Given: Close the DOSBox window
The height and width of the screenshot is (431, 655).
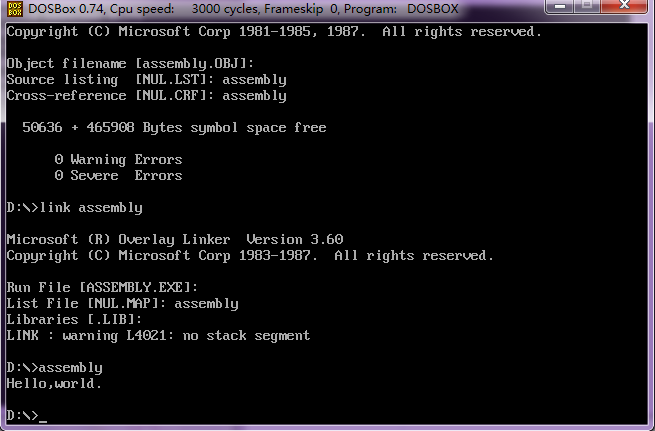Looking at the screenshot, I should [x=624, y=6].
